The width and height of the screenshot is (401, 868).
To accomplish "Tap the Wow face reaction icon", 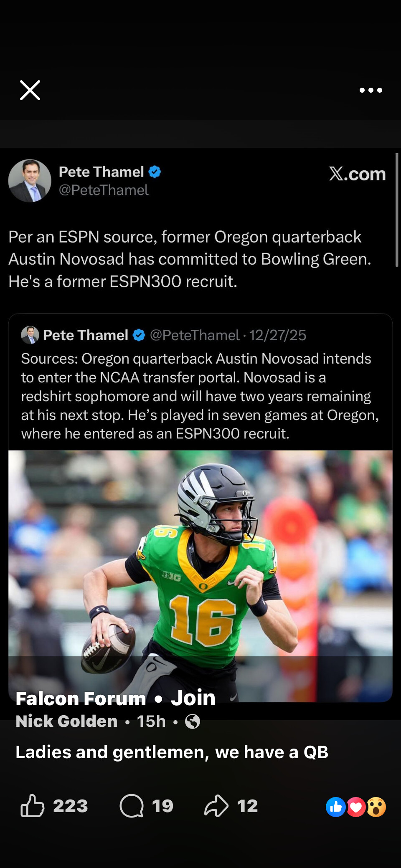I will point(376,807).
